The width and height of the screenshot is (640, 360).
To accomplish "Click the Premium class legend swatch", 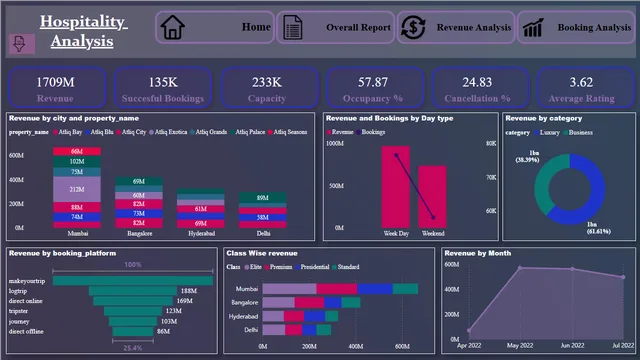I will pos(267,267).
